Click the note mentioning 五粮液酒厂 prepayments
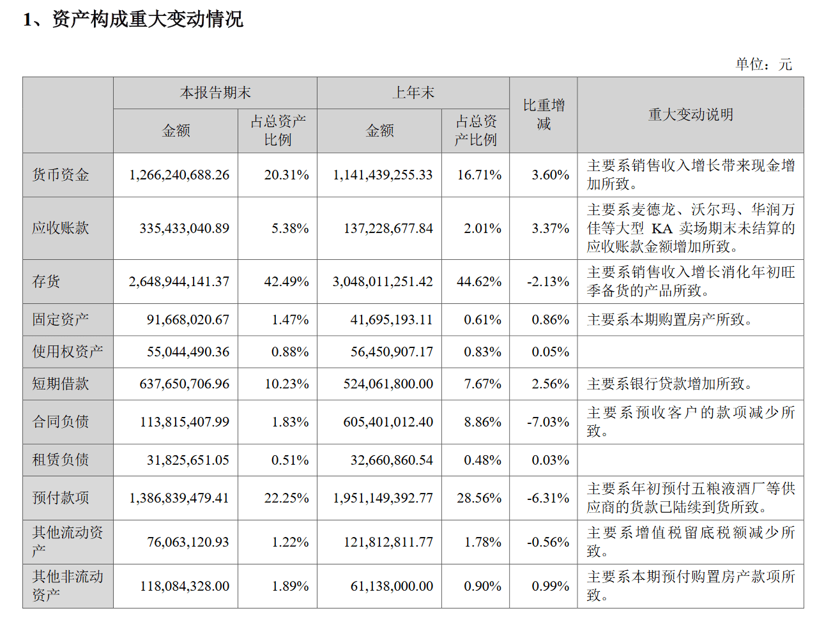Image resolution: width=840 pixels, height=620 pixels. pyautogui.click(x=691, y=498)
